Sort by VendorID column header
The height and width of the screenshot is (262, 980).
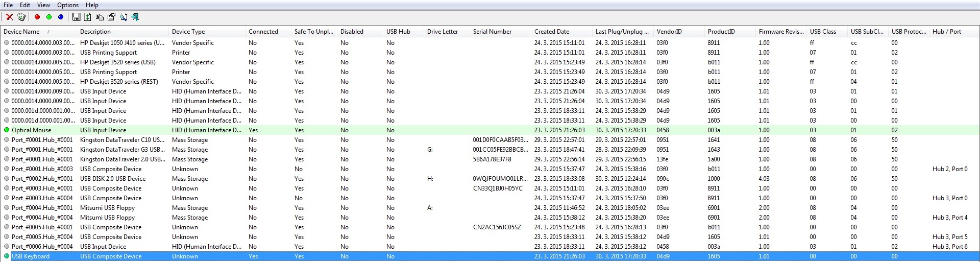coord(679,31)
